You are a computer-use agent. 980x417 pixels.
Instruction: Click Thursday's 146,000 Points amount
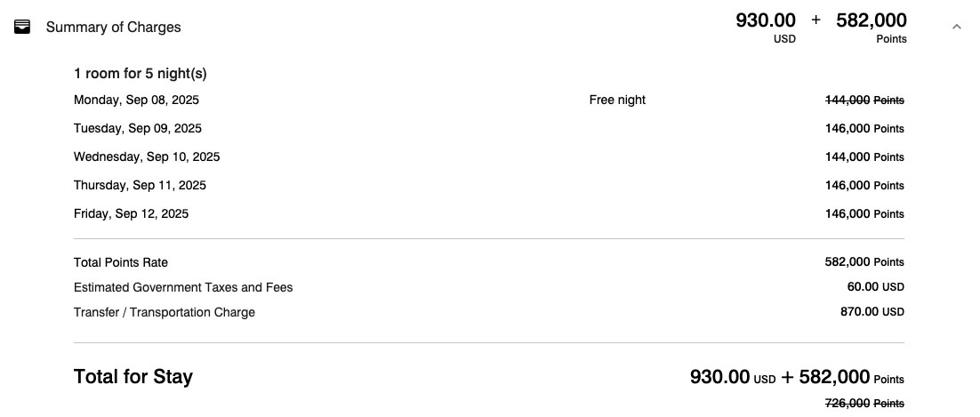pos(864,185)
